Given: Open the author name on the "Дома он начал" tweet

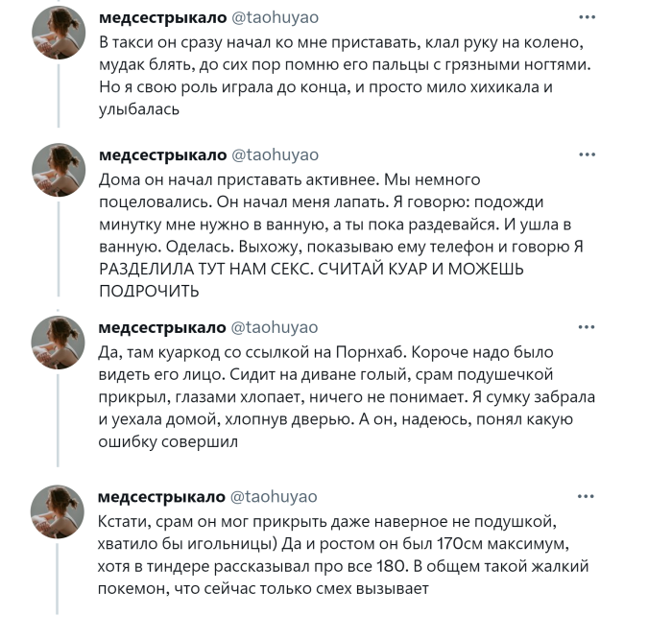Looking at the screenshot, I should pos(162,155).
